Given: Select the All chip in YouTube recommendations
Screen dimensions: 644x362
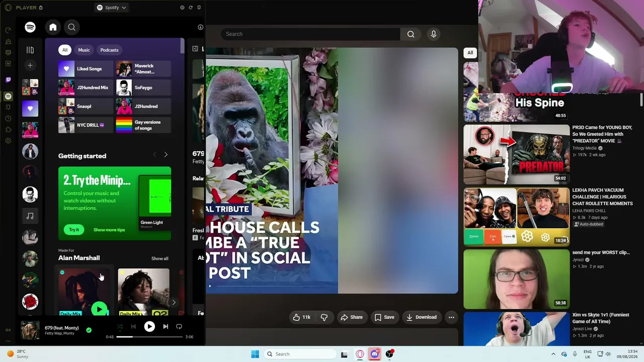Looking at the screenshot, I should (470, 53).
